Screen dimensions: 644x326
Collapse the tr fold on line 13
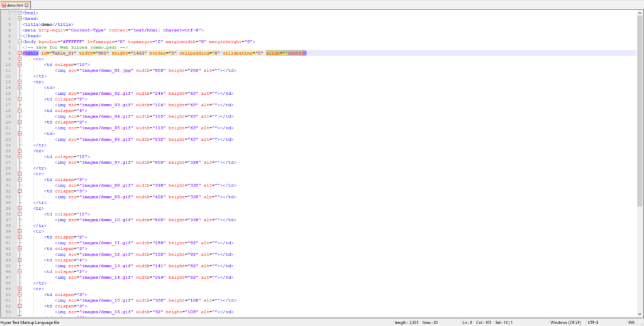click(19, 82)
